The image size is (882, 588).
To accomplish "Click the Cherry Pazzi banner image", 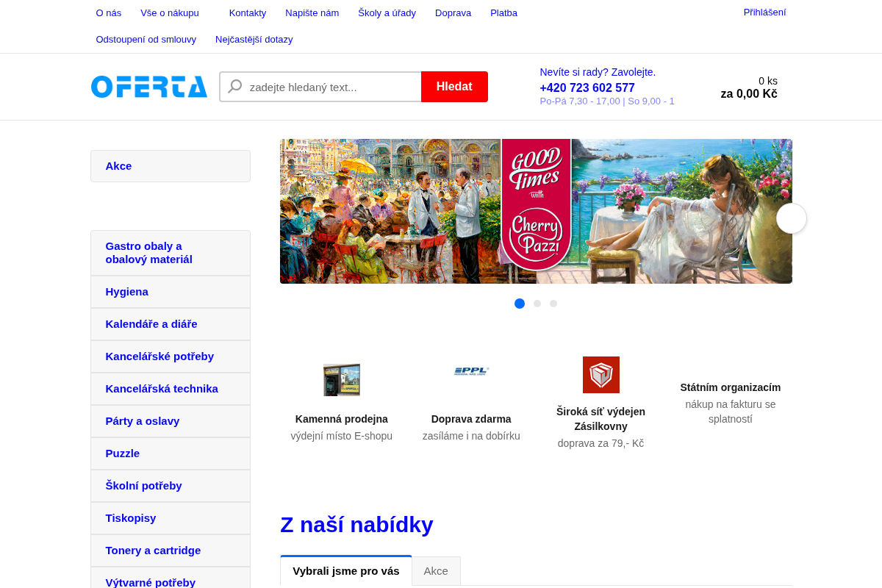I will point(536,211).
